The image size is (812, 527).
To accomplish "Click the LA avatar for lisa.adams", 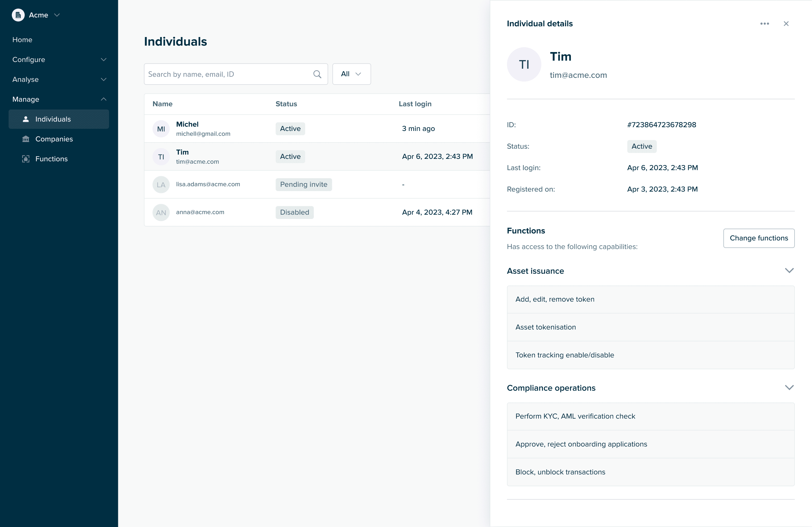I will [161, 185].
